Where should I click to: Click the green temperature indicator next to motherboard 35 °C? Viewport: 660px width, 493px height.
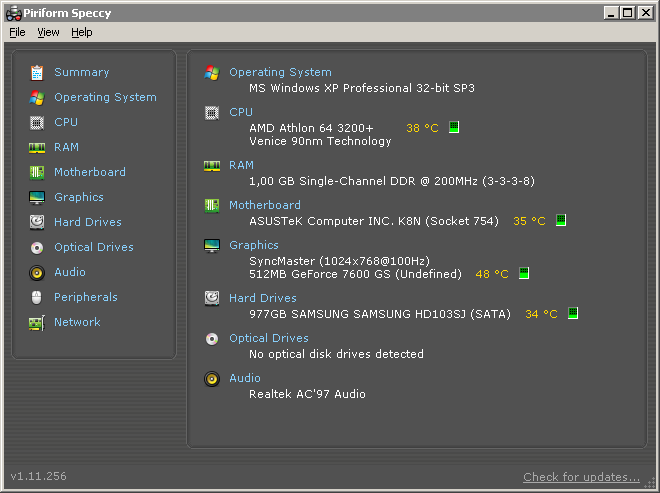[x=561, y=220]
